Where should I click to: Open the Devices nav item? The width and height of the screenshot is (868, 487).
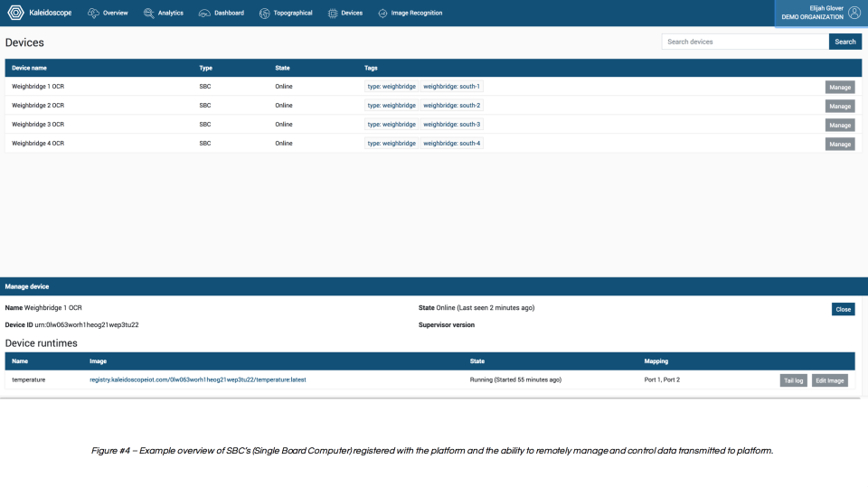pos(352,13)
